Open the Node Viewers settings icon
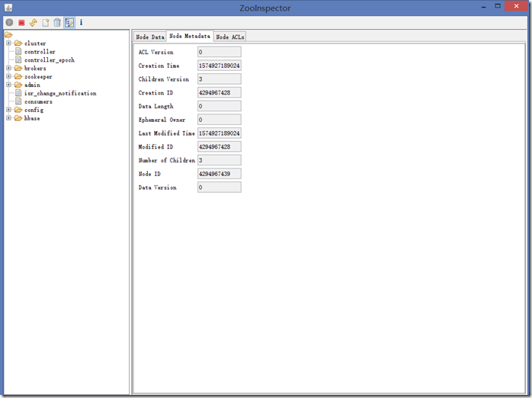 [69, 22]
